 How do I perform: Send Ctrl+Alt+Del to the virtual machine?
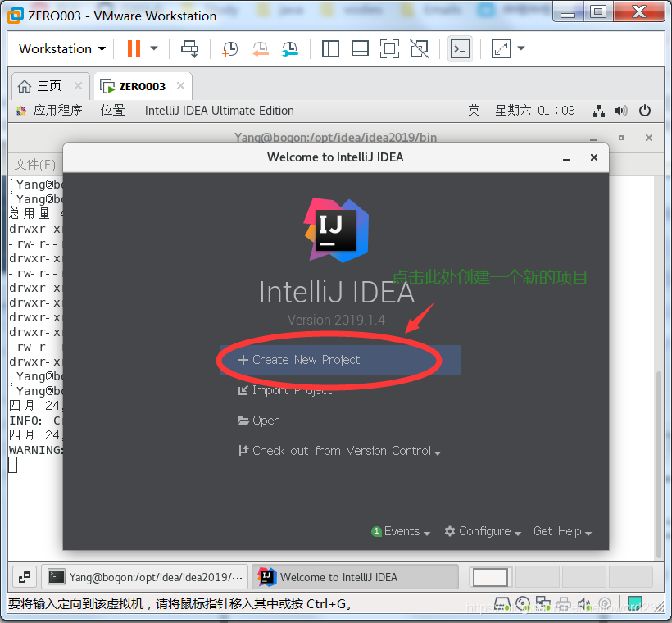click(x=189, y=49)
